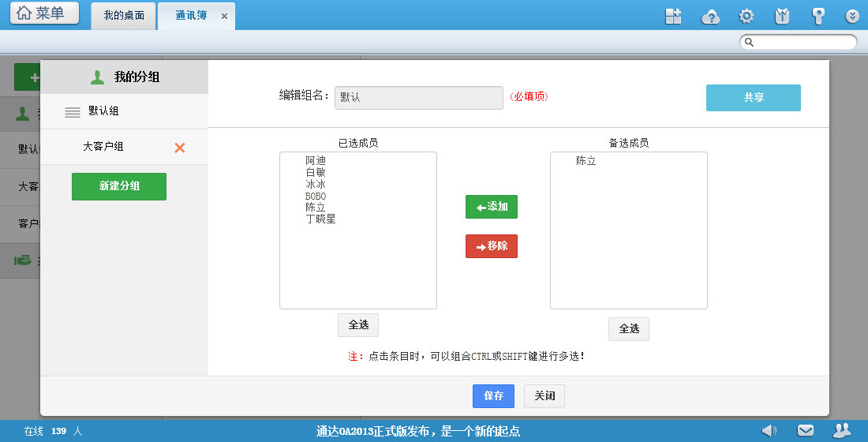Toggle sound using the speaker icon

769,430
